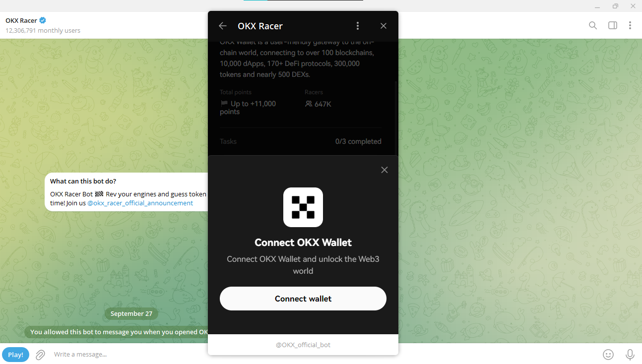The image size is (642, 364).
Task: Click the September 27 date badge
Action: pyautogui.click(x=131, y=313)
